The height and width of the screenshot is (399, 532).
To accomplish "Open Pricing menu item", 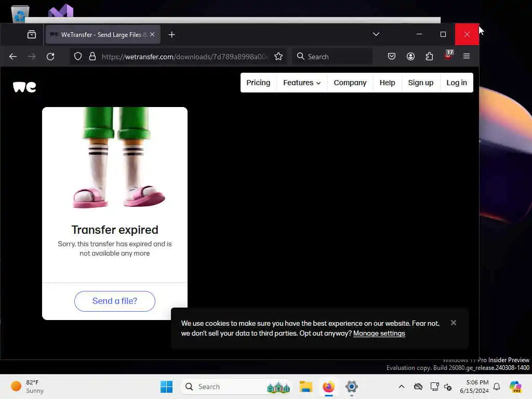I will pos(258,83).
